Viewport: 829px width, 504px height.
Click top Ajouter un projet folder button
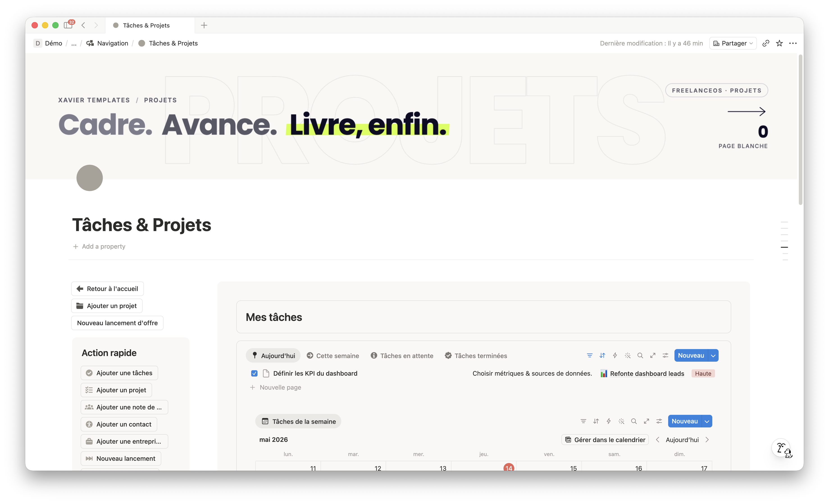(107, 306)
